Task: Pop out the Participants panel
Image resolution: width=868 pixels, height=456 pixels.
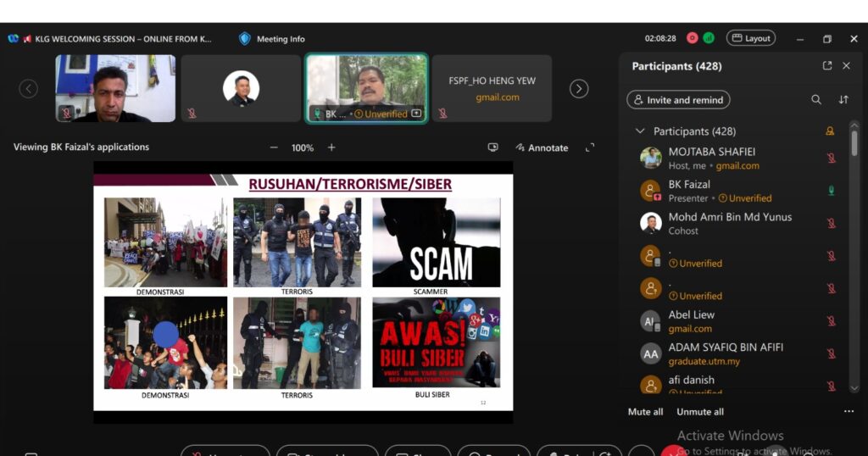Action: [x=827, y=66]
